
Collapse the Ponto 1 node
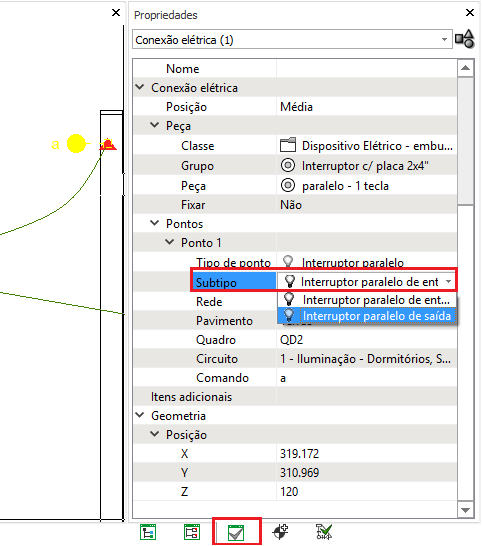pyautogui.click(x=170, y=242)
